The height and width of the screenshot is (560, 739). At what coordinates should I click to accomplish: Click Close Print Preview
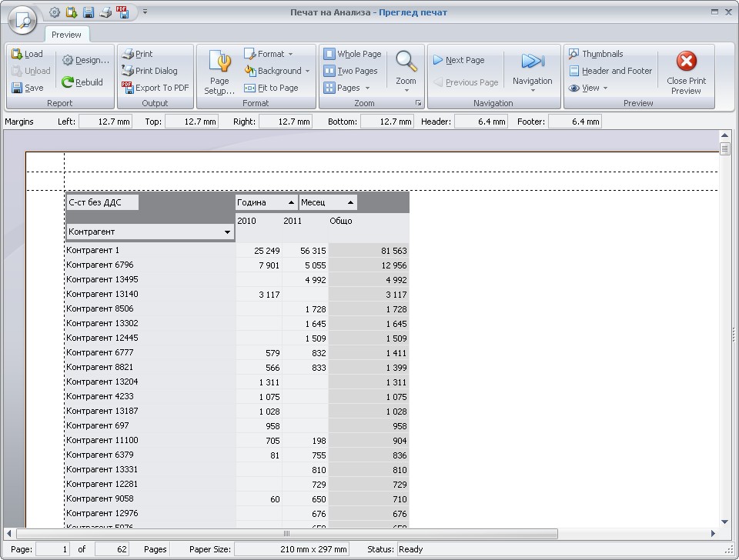pos(686,72)
